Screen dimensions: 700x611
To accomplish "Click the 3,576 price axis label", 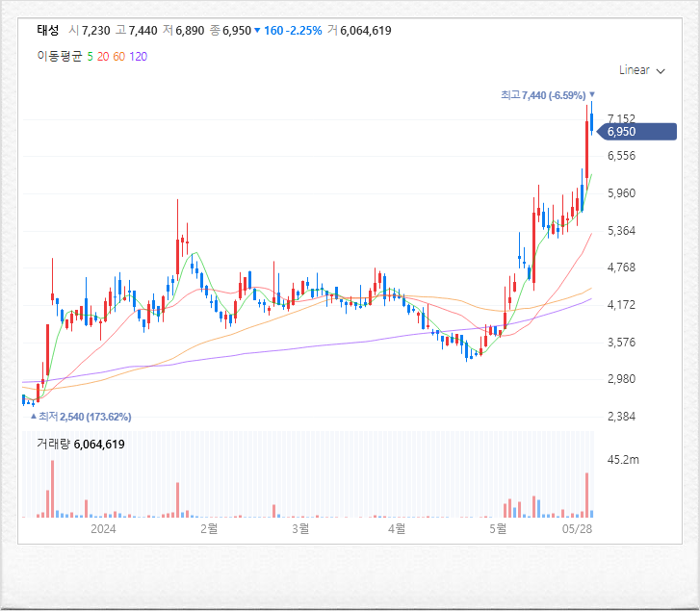I will point(621,343).
